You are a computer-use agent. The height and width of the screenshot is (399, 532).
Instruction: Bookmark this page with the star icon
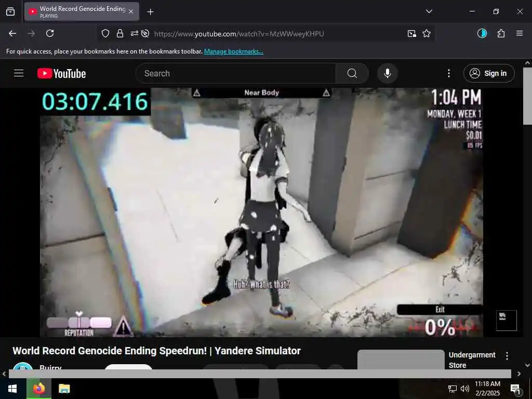(x=427, y=33)
